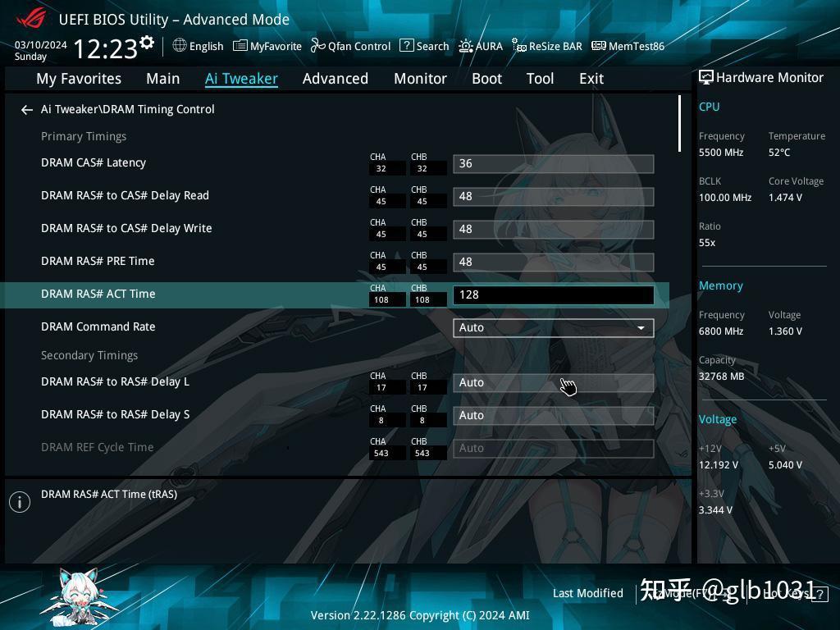This screenshot has width=840, height=630.
Task: Click the Search question-mark icon
Action: pos(407,46)
